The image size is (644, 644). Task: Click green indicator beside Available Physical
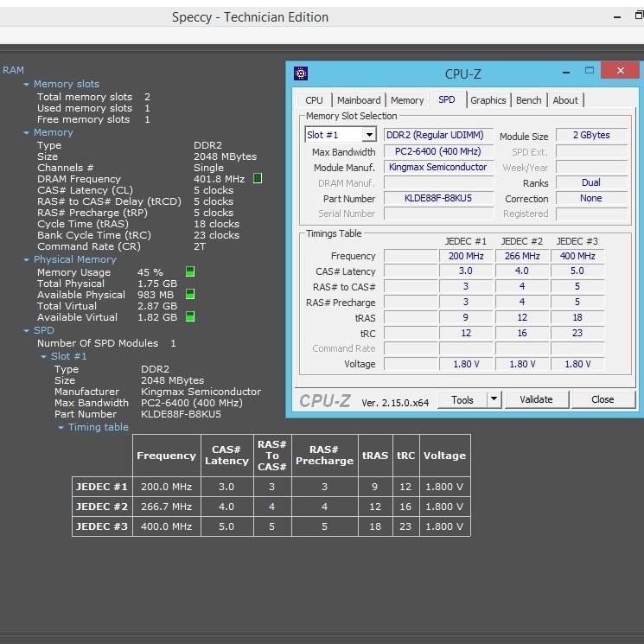tap(190, 294)
